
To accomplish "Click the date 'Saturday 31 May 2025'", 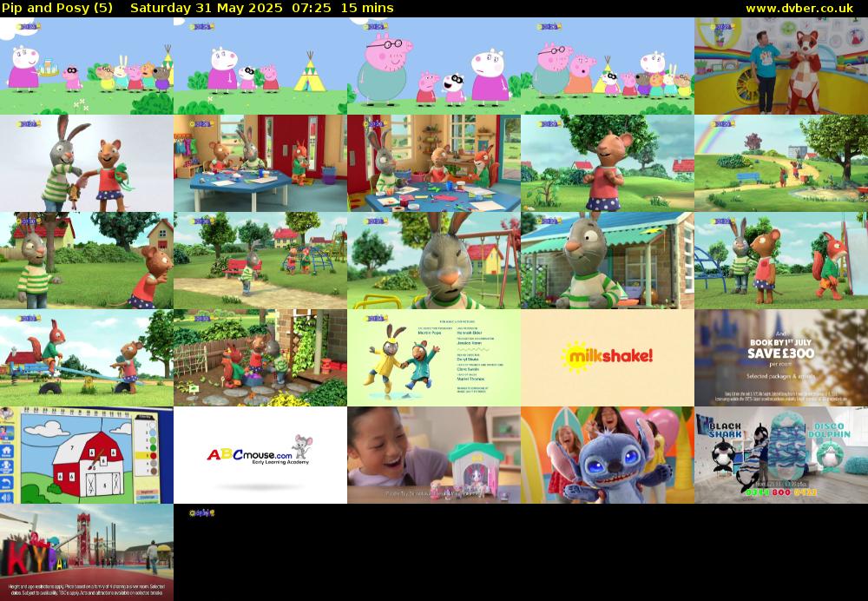I will point(206,9).
